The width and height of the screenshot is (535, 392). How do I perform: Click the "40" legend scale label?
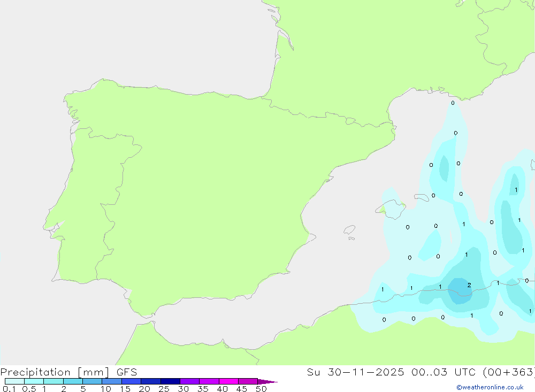222,389
